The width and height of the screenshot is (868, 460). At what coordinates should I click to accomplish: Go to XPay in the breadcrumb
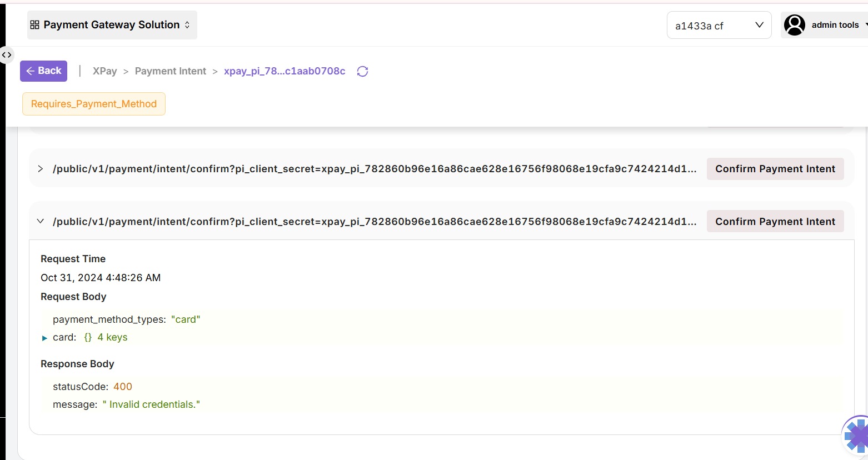(104, 71)
